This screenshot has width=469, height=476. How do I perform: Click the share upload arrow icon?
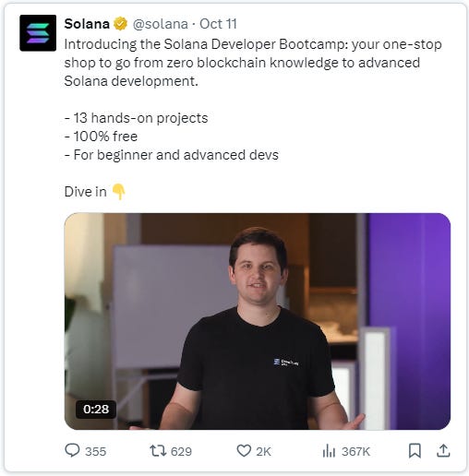tap(443, 451)
